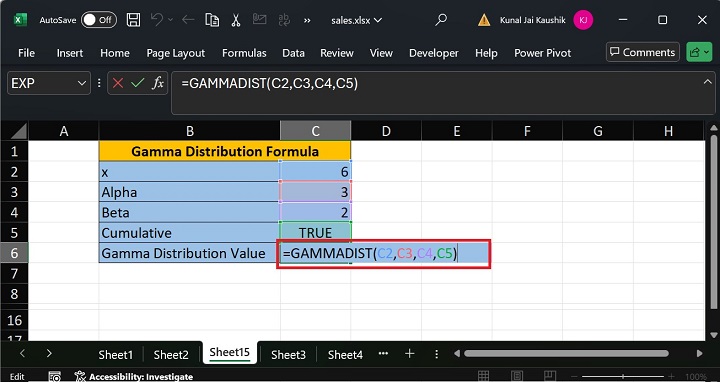Click the Select All corner triangle
Viewport: 720px width, 382px height.
click(x=18, y=131)
